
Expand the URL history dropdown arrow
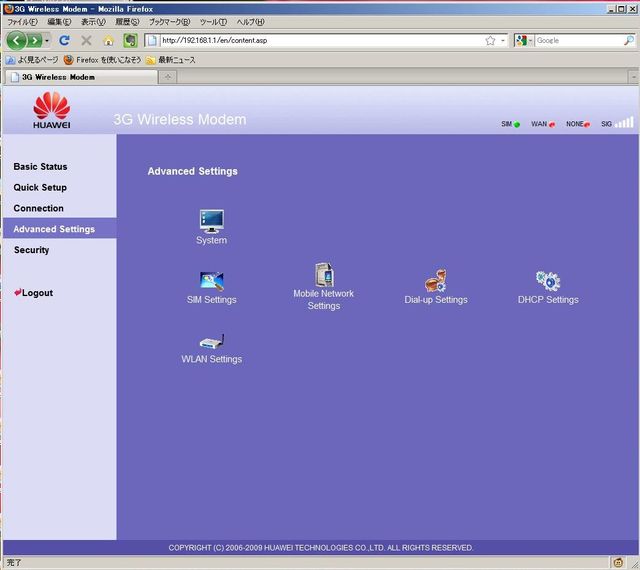(504, 41)
